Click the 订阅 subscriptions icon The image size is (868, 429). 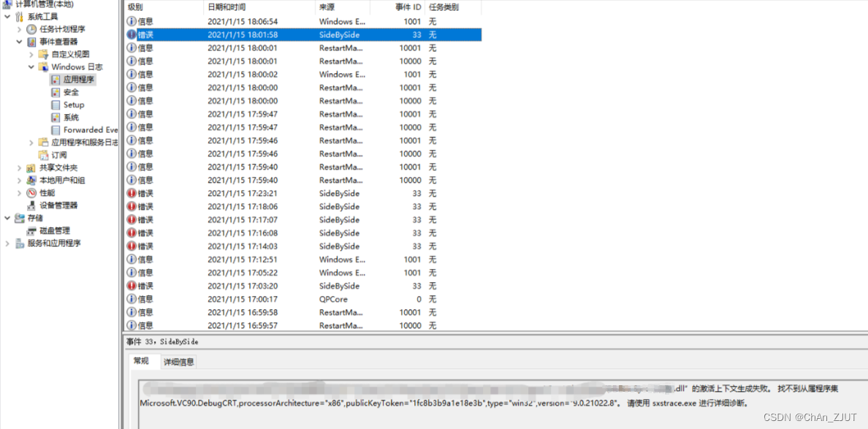point(44,155)
